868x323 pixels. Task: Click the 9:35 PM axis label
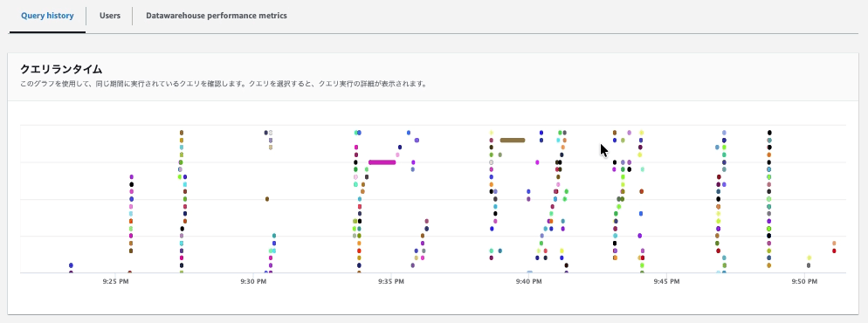pyautogui.click(x=392, y=281)
